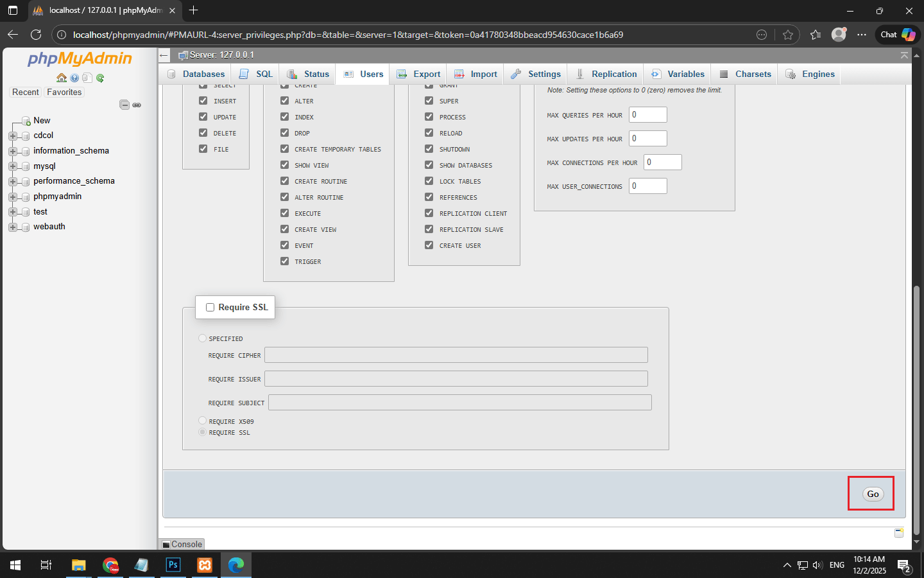Switch to the Export tab
Screen dimensions: 924x578
coord(418,74)
